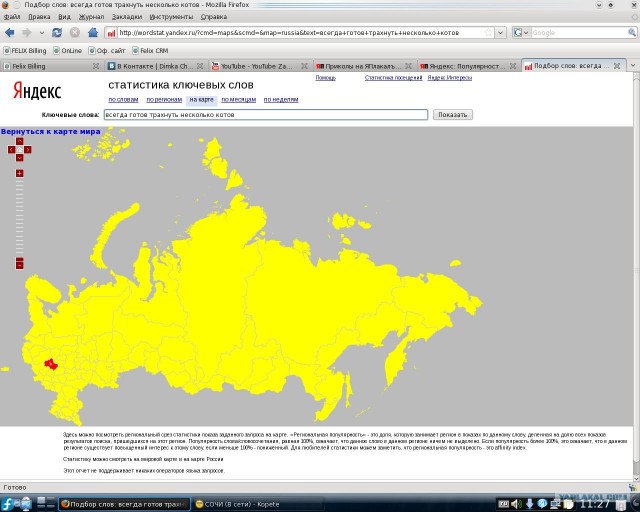640x512 pixels.
Task: Zoom out the map with minus button
Action: point(20,265)
